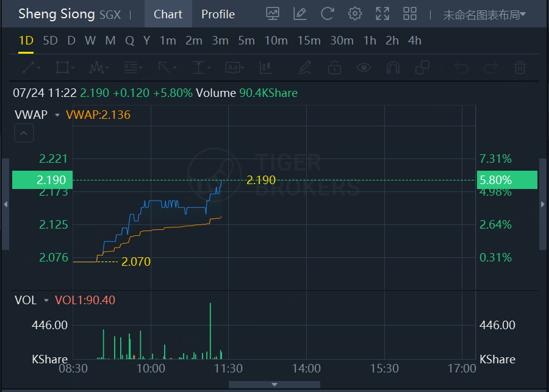Click the Sheng Siong stock name
The height and width of the screenshot is (392, 549).
(56, 14)
